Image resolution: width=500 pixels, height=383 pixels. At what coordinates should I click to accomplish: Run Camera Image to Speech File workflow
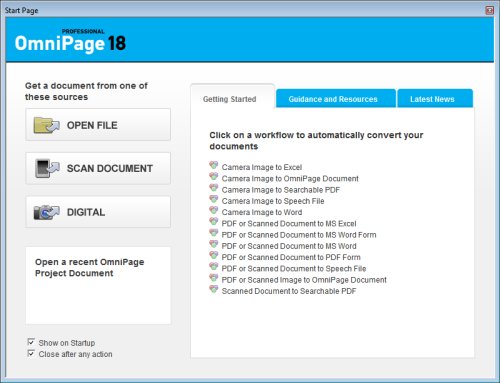[x=273, y=201]
